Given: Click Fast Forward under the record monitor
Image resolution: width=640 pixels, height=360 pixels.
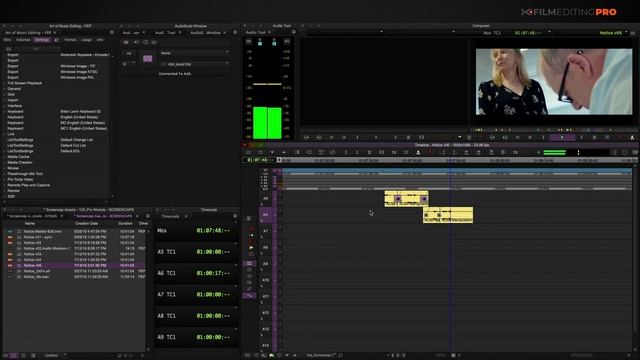Looking at the screenshot, I should 505,138.
